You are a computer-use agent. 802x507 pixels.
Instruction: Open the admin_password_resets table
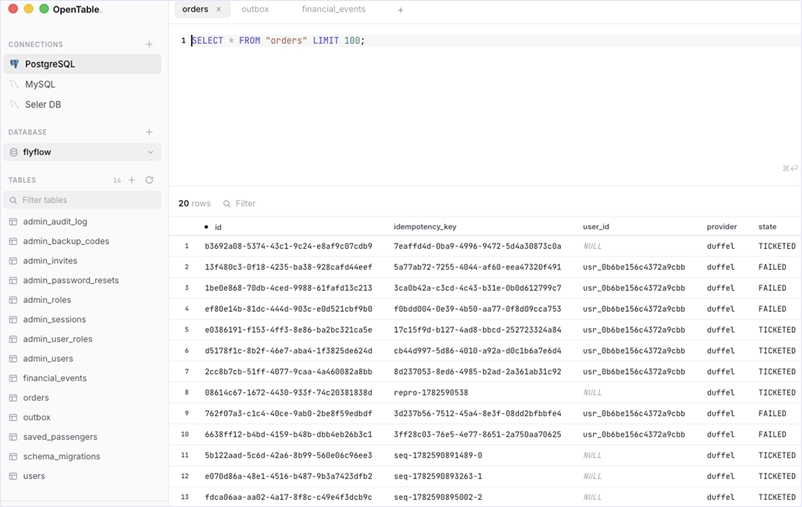tap(71, 280)
